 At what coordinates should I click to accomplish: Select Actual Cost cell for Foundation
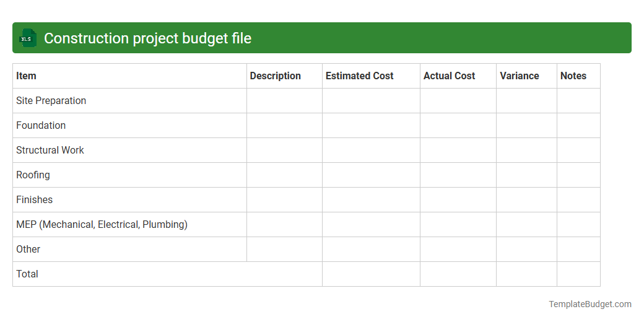[458, 125]
